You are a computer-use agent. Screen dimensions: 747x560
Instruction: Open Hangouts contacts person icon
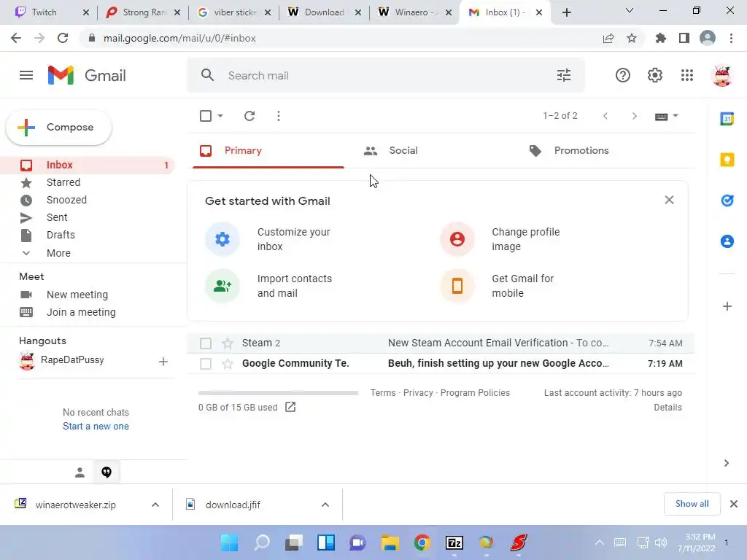click(x=80, y=472)
